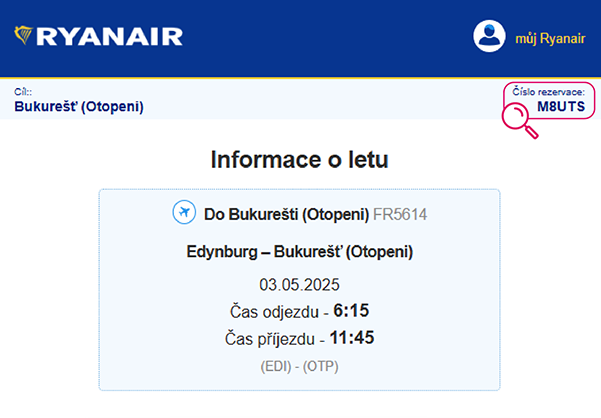Select reservation number M8UTS
Viewport: 601px width, 418px height.
click(x=561, y=106)
